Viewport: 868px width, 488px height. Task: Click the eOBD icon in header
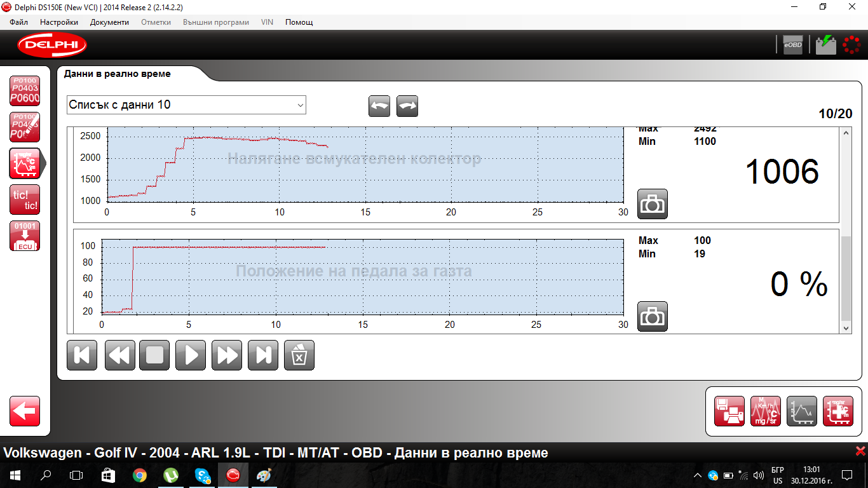(792, 44)
